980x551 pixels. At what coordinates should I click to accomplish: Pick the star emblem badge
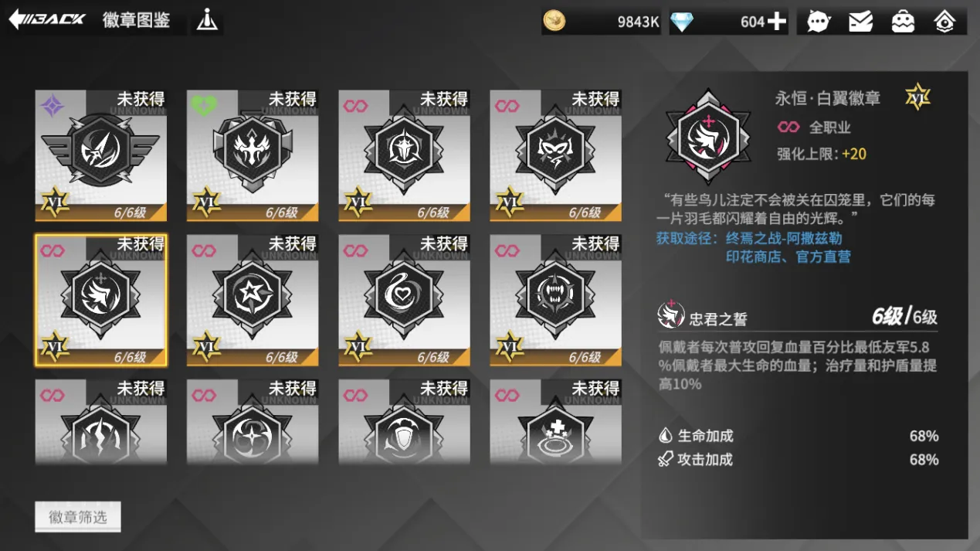[253, 300]
